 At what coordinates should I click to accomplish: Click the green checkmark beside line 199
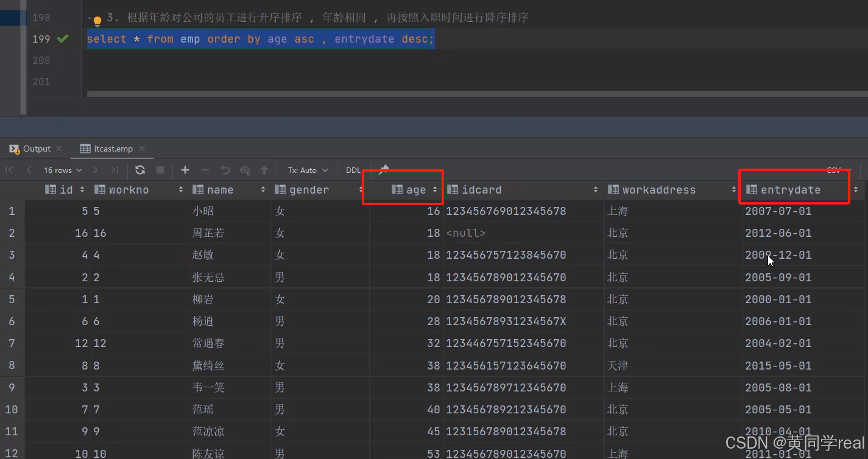pyautogui.click(x=62, y=39)
